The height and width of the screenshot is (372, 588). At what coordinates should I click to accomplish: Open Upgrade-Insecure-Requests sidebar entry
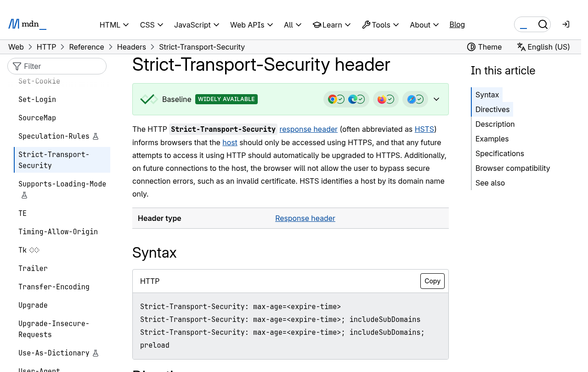coord(54,329)
